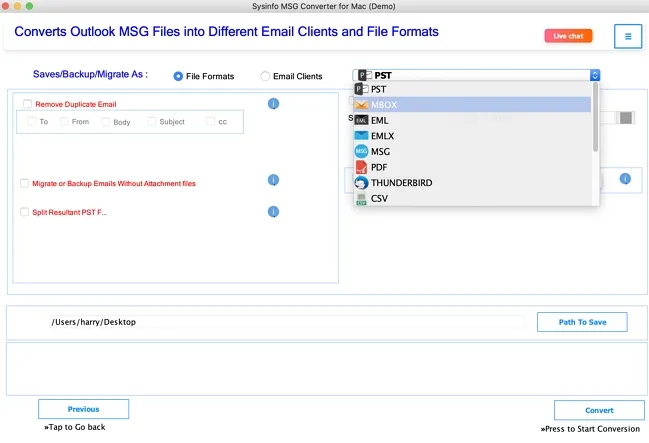Screen dimensions: 649x443
Task: Click the gray square button behind dropdown
Action: coord(625,118)
